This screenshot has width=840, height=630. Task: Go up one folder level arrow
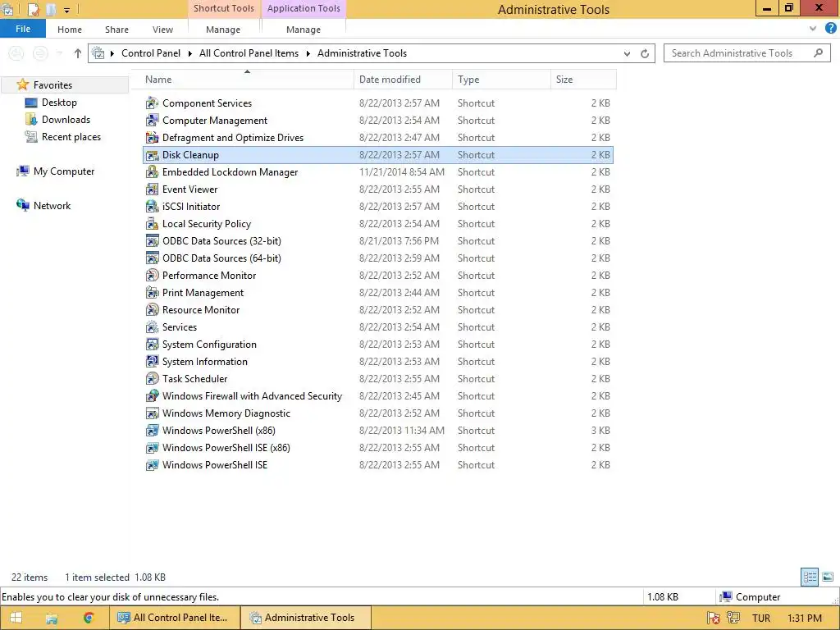pyautogui.click(x=78, y=53)
